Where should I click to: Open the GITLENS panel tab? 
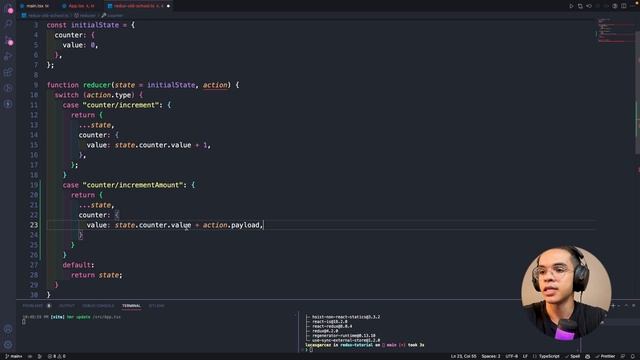point(156,306)
